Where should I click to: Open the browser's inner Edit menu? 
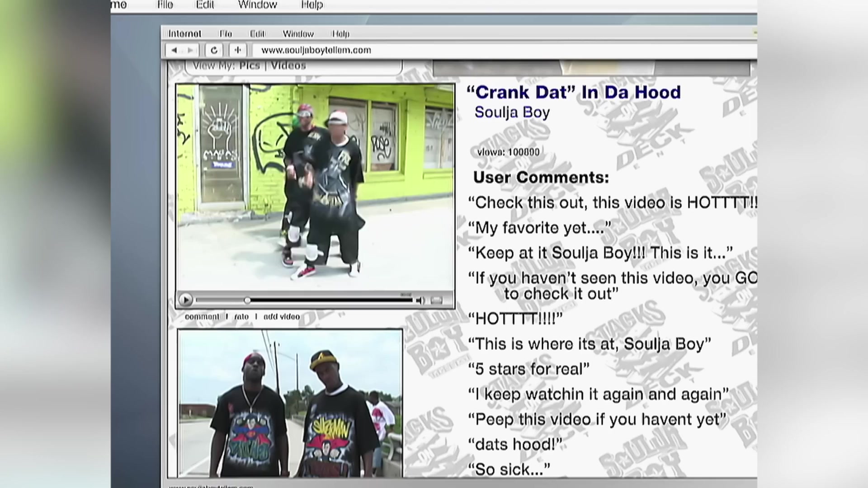click(x=257, y=34)
